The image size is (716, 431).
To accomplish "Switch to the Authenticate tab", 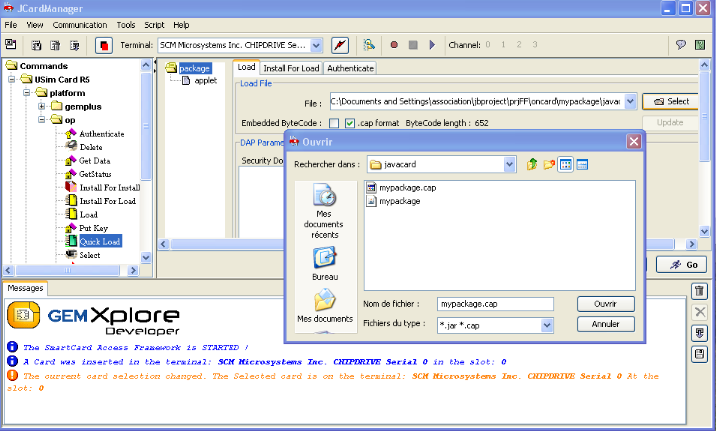I will point(350,68).
